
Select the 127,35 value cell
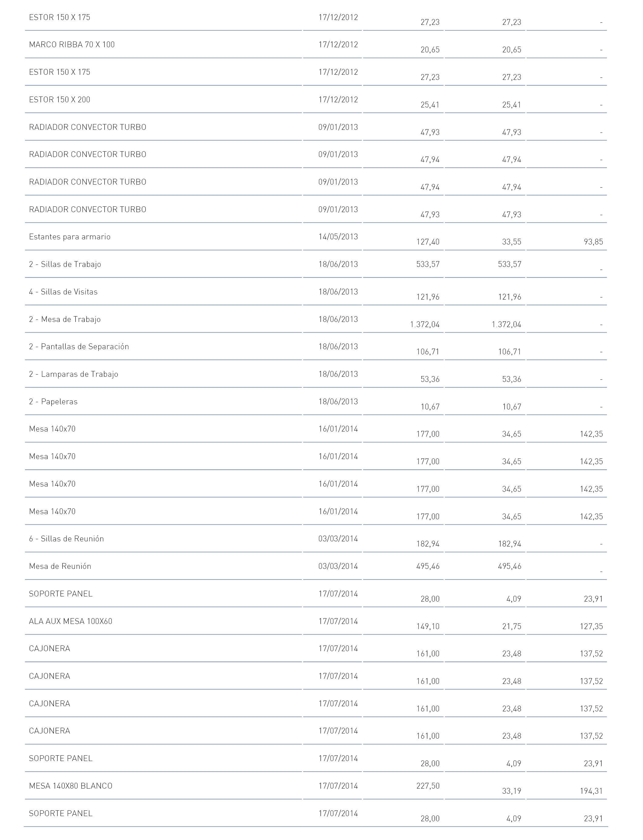[x=591, y=626]
